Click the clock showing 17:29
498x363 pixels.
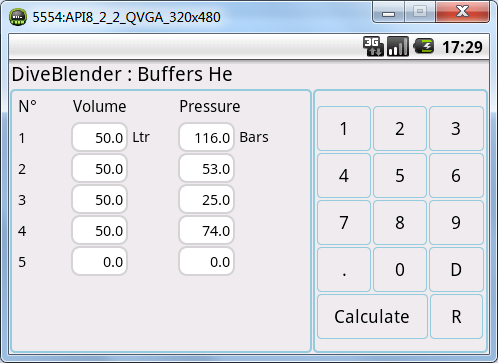click(462, 47)
